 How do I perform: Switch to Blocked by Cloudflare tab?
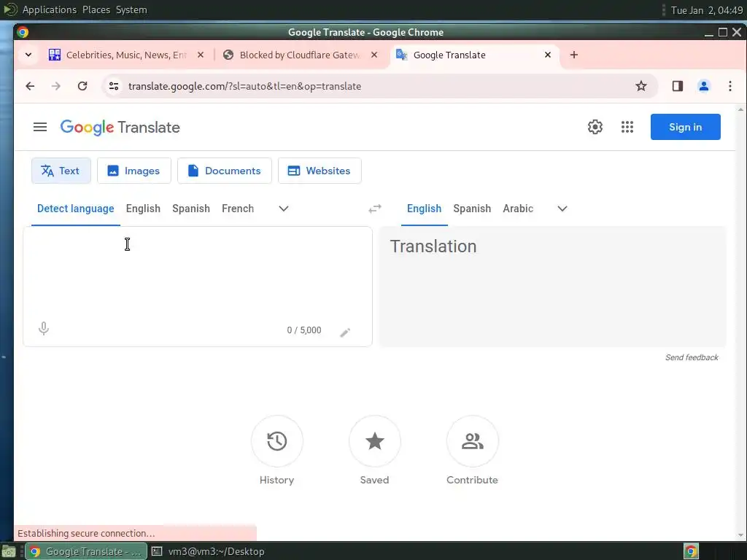[299, 55]
